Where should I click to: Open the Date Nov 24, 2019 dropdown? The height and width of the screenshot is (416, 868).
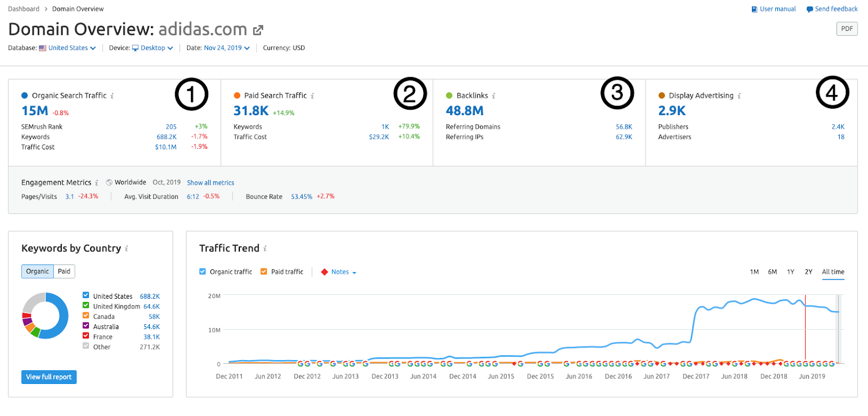click(x=227, y=48)
